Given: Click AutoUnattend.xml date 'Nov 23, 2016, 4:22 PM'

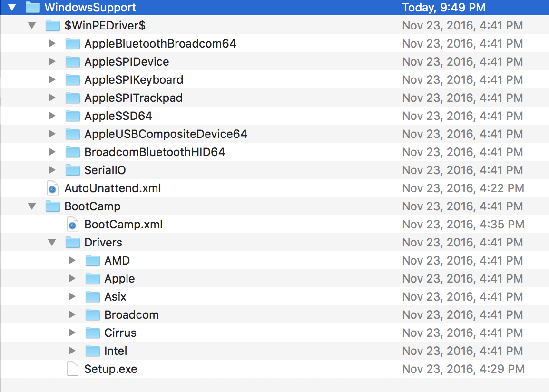Looking at the screenshot, I should click(463, 188).
